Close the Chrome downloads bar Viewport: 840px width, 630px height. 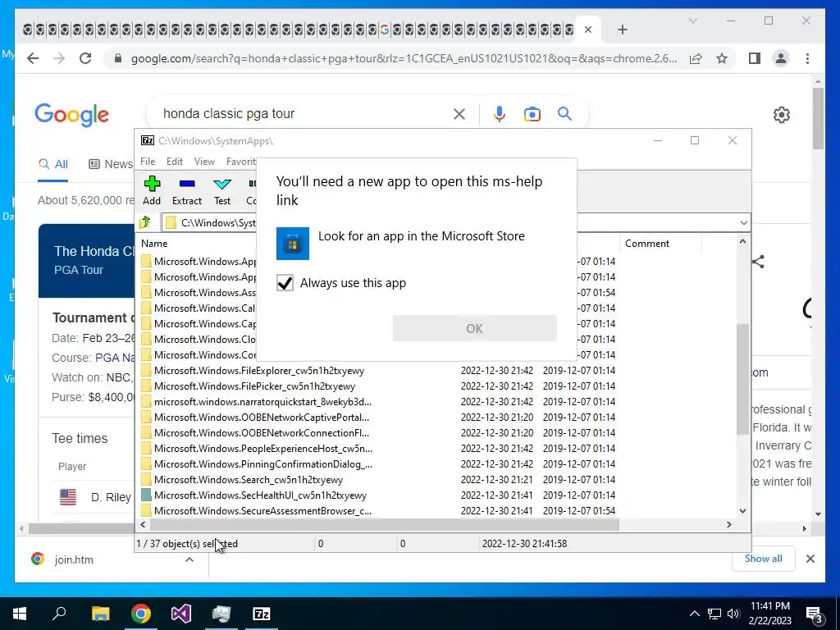coord(810,559)
